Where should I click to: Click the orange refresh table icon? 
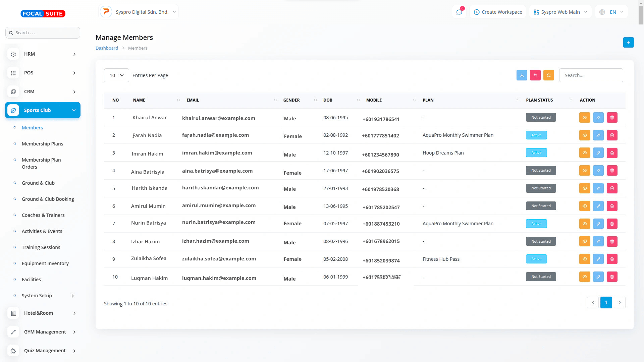[x=549, y=75]
